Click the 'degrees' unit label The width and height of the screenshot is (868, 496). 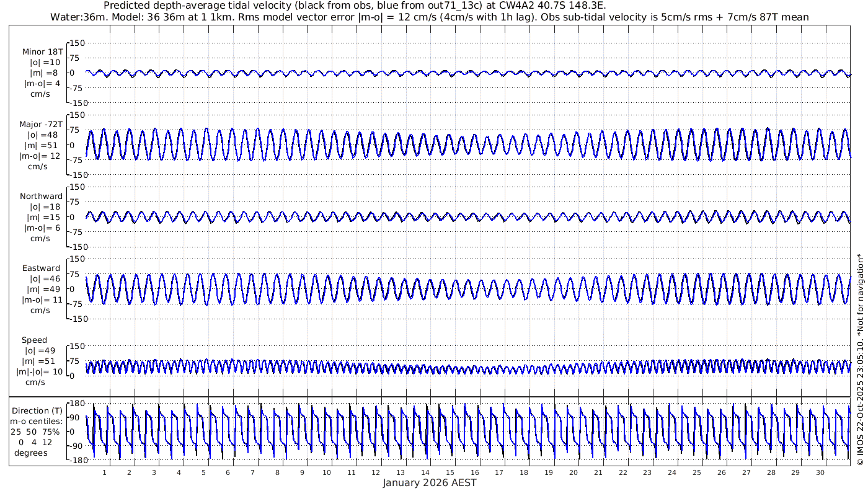pos(31,453)
